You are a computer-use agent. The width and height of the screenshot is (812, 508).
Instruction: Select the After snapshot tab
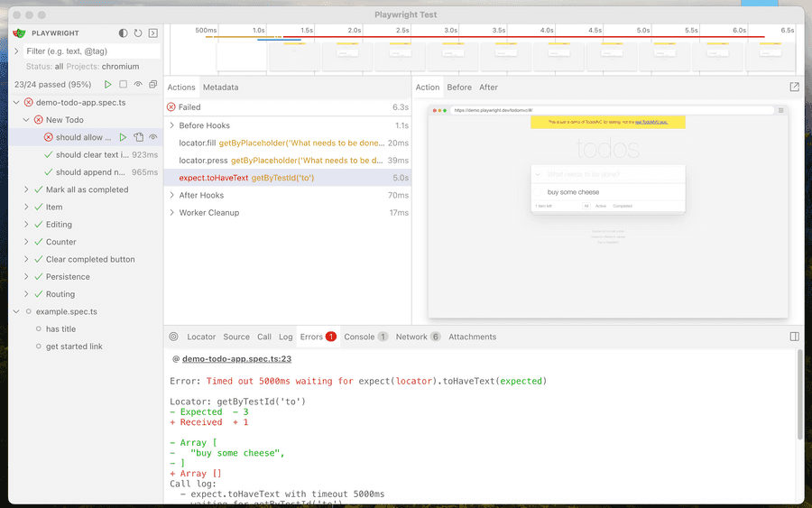(x=488, y=87)
